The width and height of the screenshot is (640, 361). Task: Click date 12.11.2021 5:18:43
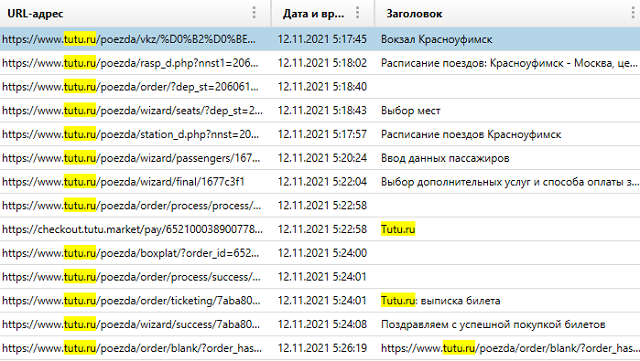pyautogui.click(x=322, y=110)
